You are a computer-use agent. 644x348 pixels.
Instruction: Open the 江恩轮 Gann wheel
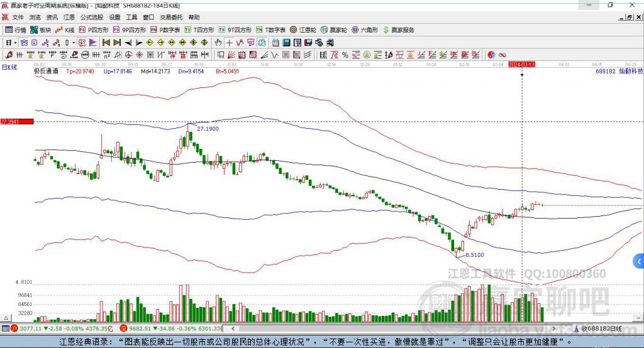pyautogui.click(x=303, y=30)
